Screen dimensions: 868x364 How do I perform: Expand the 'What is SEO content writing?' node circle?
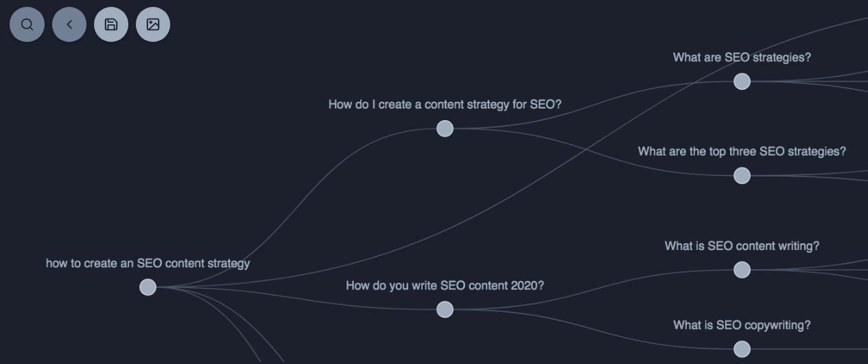pos(742,270)
